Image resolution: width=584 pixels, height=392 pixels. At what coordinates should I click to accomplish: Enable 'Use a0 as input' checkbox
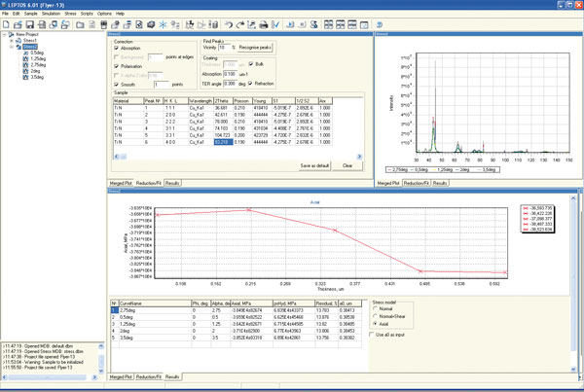(x=371, y=334)
